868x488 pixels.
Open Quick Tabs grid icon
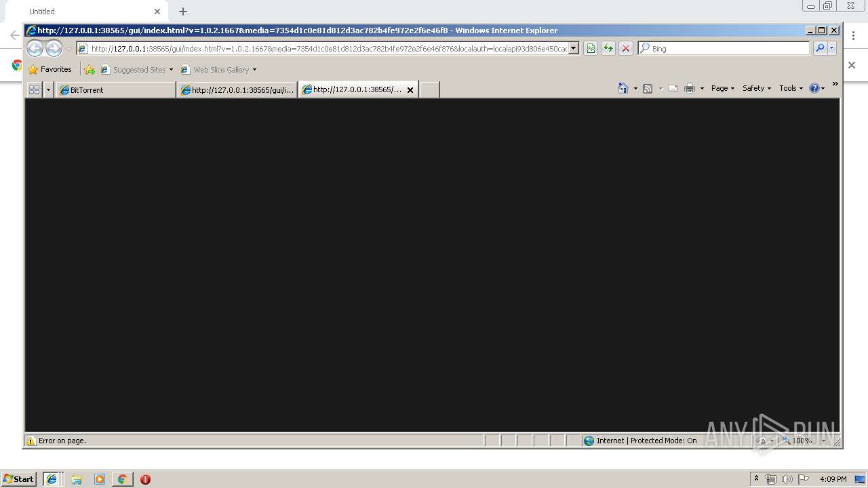[x=34, y=89]
